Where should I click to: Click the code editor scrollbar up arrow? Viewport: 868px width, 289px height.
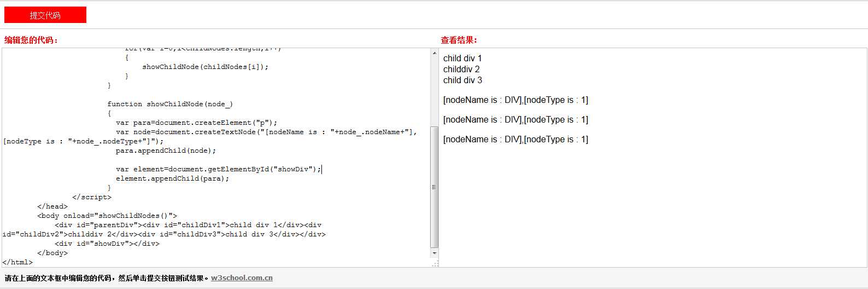coord(435,53)
